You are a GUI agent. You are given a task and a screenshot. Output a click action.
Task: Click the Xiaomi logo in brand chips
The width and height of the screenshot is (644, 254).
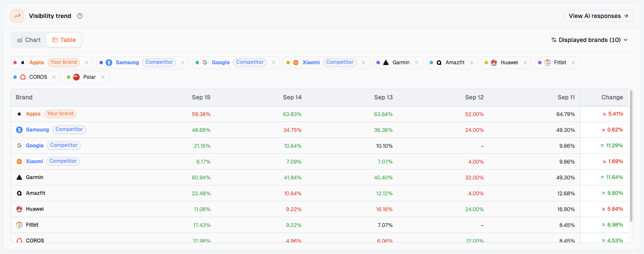[x=296, y=63]
